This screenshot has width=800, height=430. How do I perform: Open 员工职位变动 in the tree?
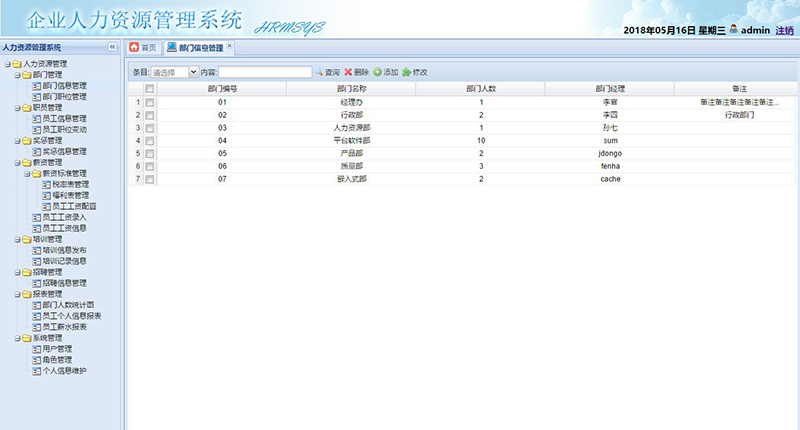[64, 130]
